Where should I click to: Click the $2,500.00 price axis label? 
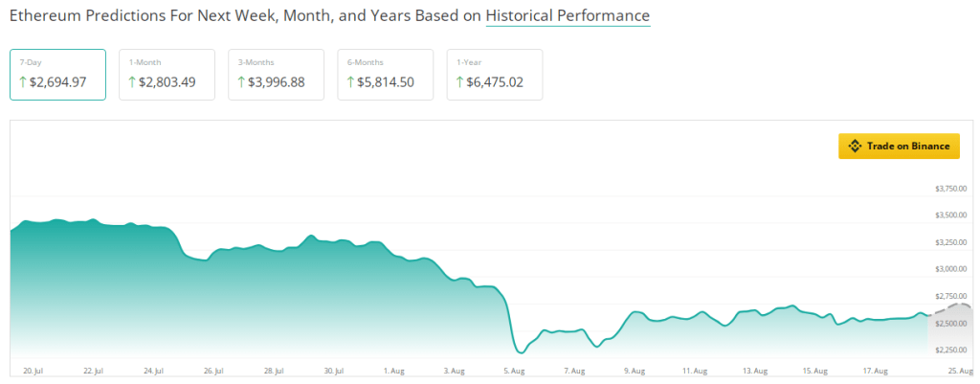click(x=950, y=324)
